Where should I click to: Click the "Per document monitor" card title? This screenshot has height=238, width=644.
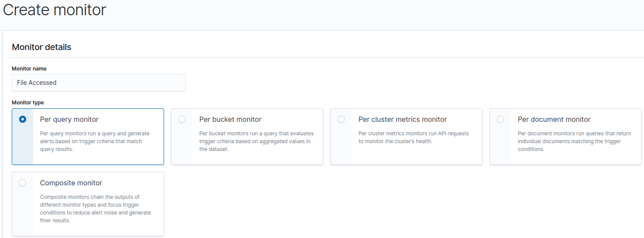[554, 119]
